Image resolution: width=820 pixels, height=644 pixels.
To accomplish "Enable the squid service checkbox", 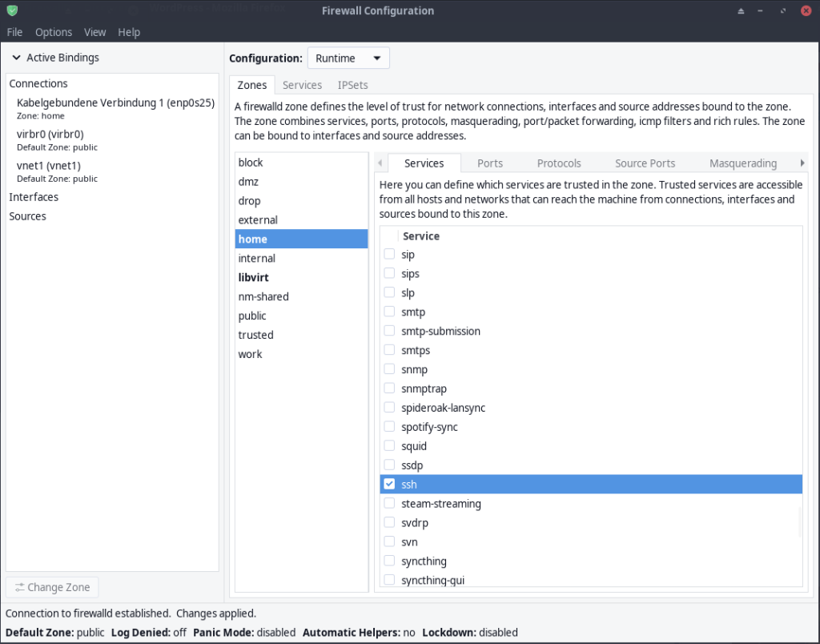I will tap(389, 446).
